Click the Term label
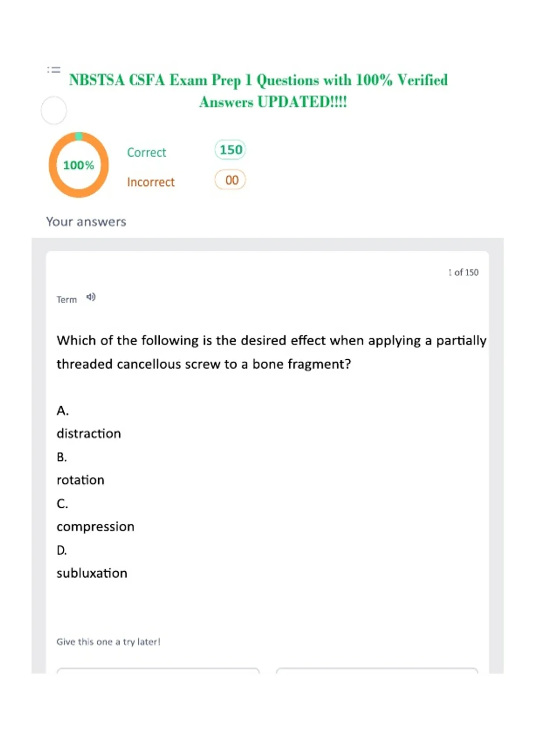The height and width of the screenshot is (756, 534). click(67, 300)
